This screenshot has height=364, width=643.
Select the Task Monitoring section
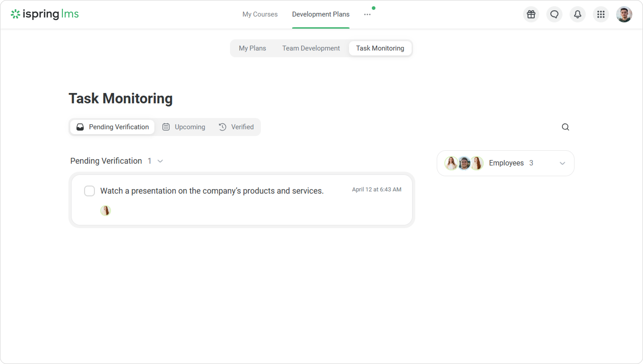tap(380, 48)
